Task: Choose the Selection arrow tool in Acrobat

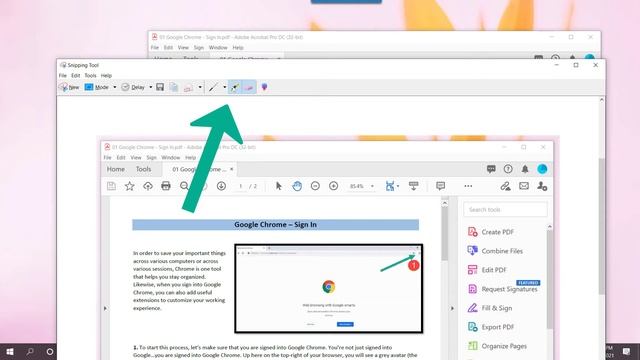Action: [279, 186]
